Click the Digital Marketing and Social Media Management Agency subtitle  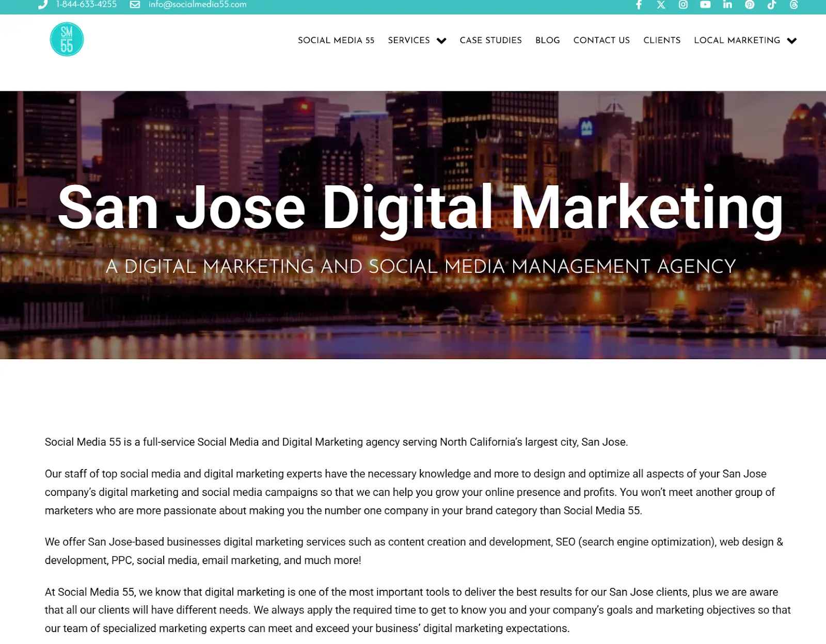tap(421, 266)
